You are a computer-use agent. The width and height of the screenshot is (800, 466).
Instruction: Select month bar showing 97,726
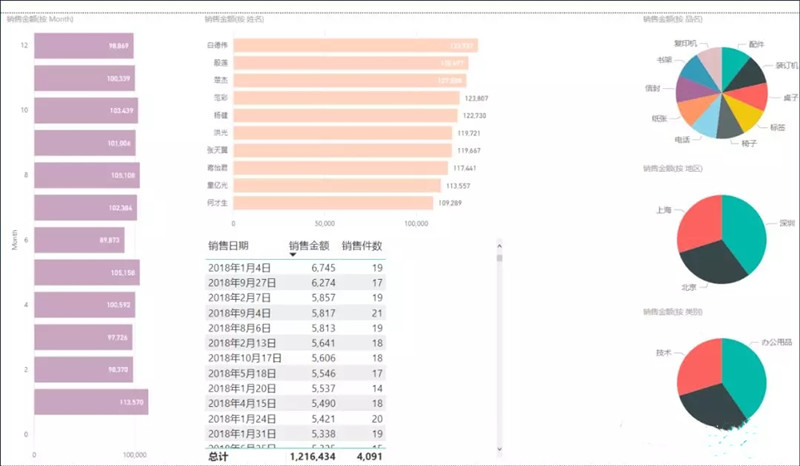click(83, 337)
